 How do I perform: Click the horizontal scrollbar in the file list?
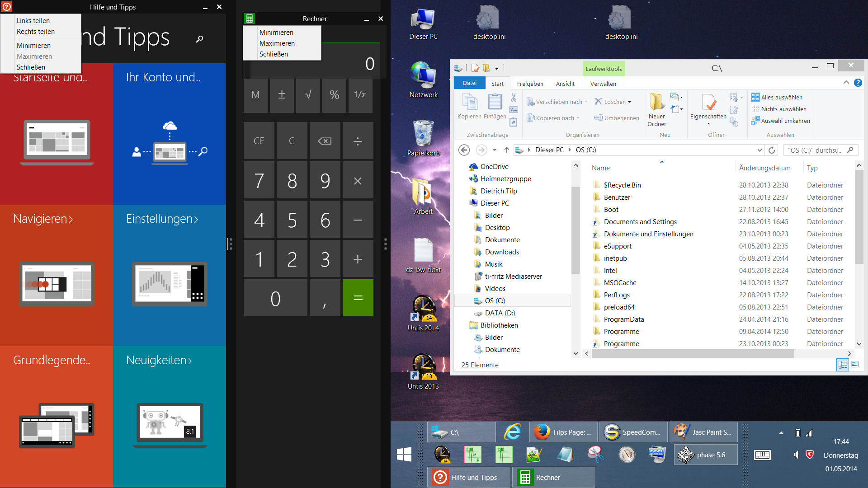[692, 354]
